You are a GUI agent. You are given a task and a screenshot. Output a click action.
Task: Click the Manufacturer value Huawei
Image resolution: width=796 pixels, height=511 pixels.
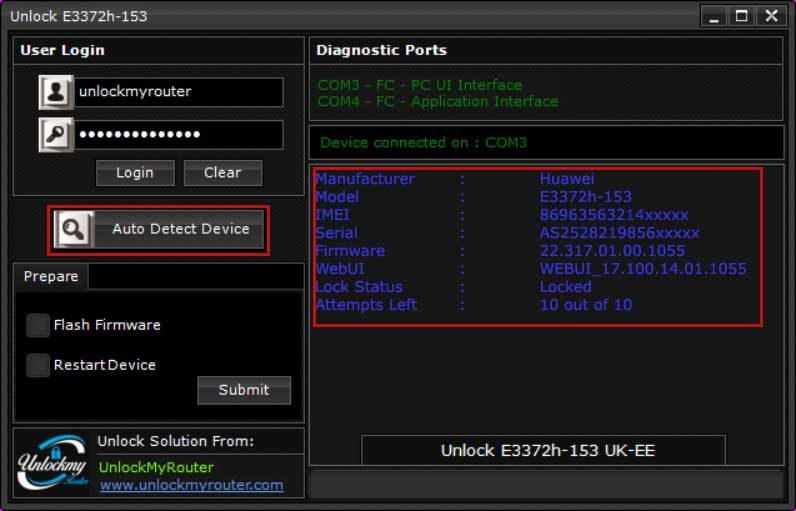(567, 179)
